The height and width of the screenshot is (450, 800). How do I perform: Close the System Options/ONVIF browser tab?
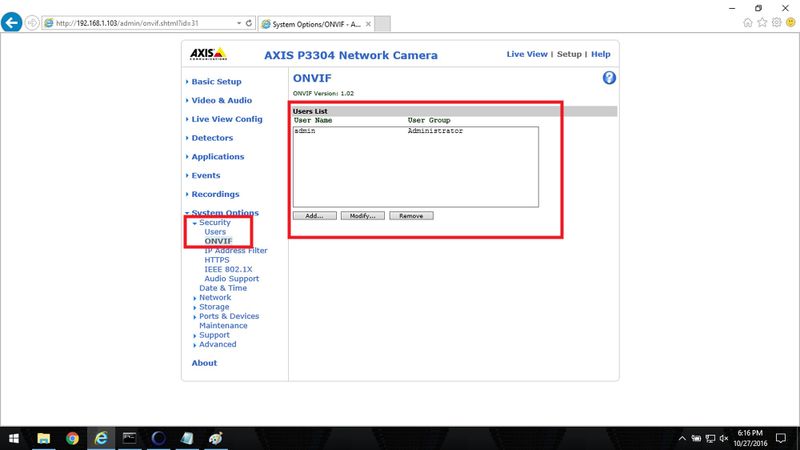pos(368,24)
